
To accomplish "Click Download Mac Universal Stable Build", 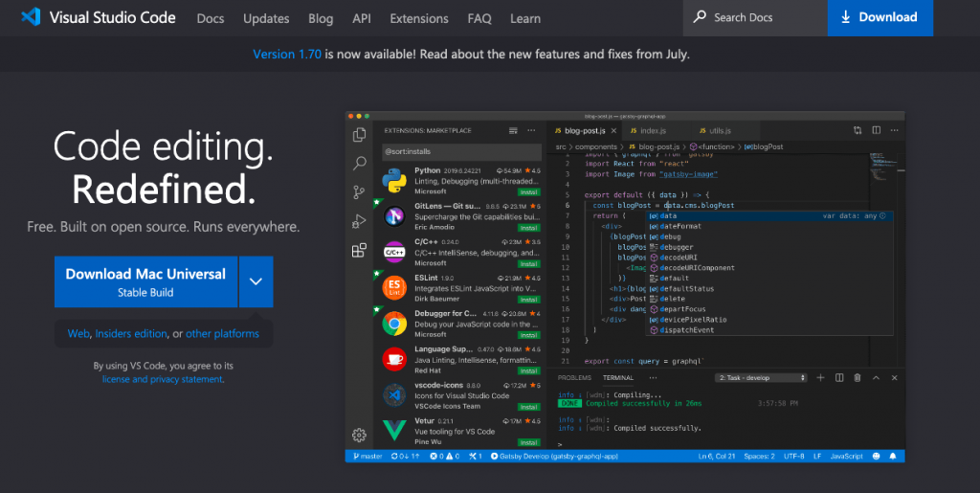I will 145,281.
